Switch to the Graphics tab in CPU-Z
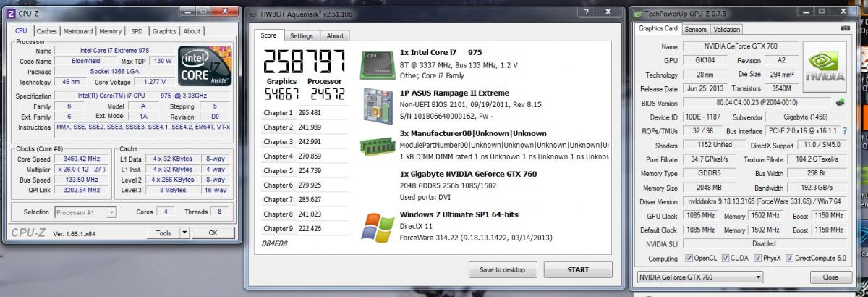Image resolution: width=868 pixels, height=297 pixels. coord(164,31)
